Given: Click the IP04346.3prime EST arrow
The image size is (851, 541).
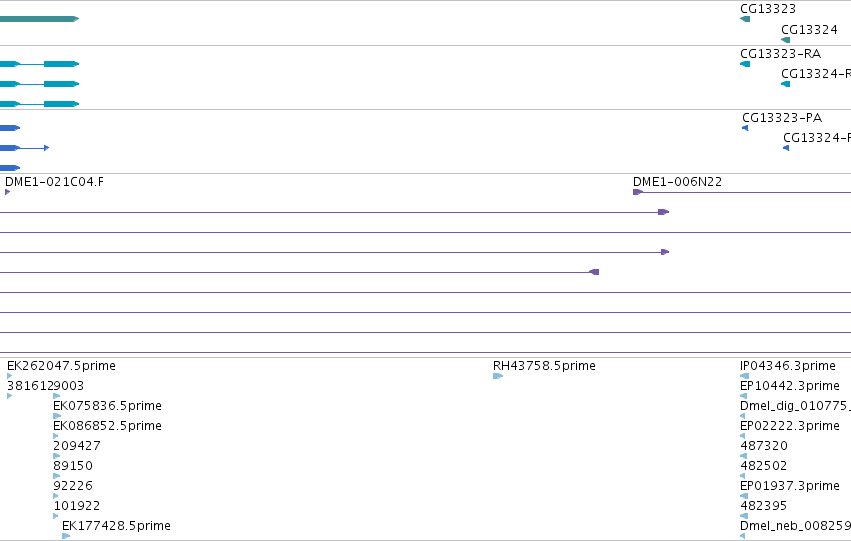Looking at the screenshot, I should click(745, 376).
